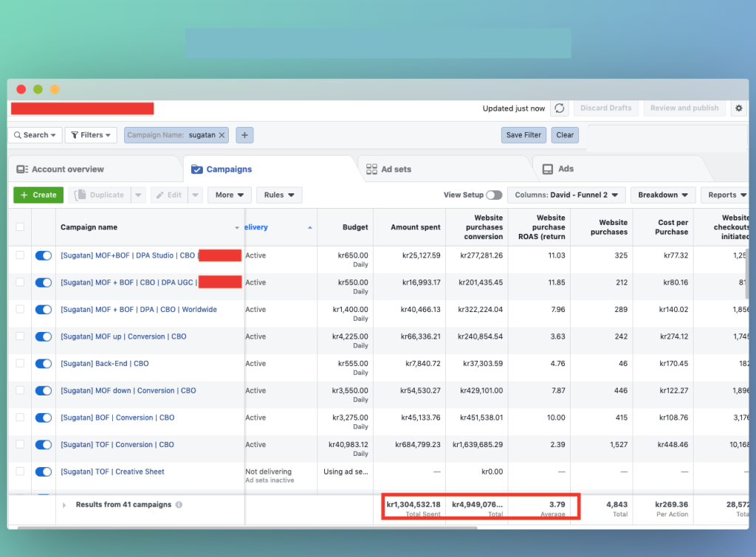Screen dimensions: 756x557
Task: Select all campaigns with header checkbox
Action: pyautogui.click(x=20, y=227)
